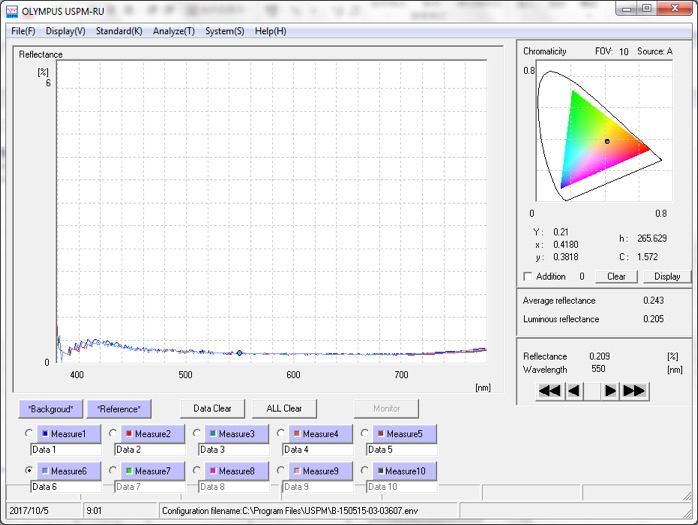Click the Measure3 button
This screenshot has width=698, height=525.
click(x=238, y=434)
